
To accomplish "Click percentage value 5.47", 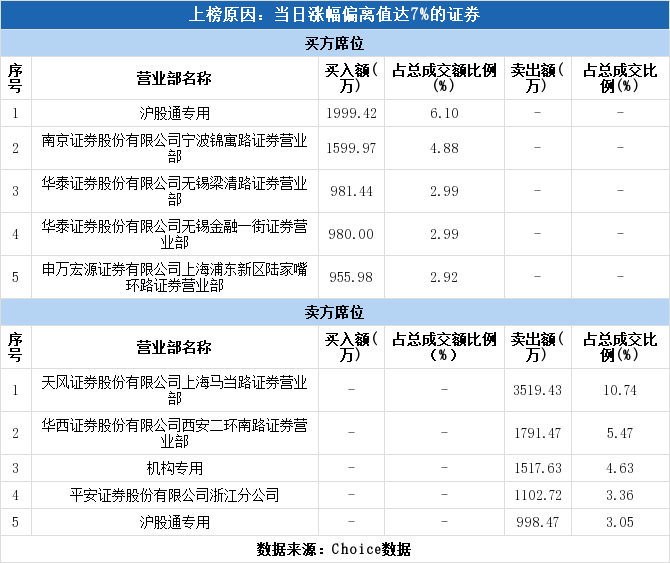I will click(620, 433).
